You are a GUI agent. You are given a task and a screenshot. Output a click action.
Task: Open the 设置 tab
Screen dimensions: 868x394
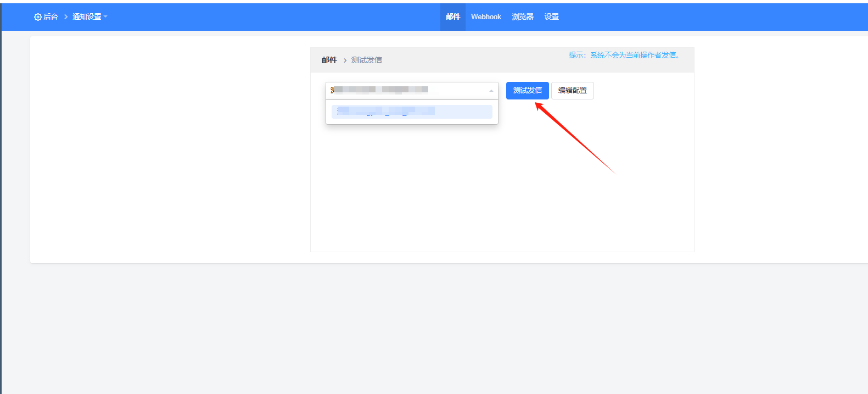[552, 17]
